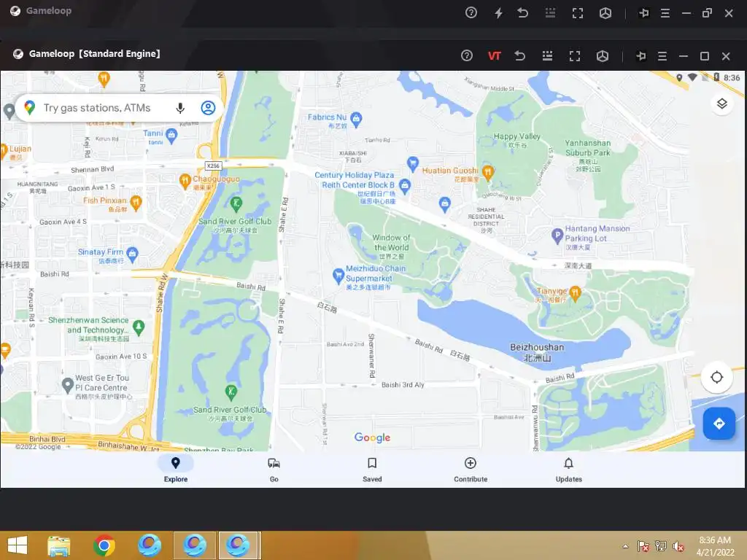Viewport: 747px width, 560px height.
Task: Select the West Ge Er Tou PI Care Centre pin
Action: pos(68,384)
